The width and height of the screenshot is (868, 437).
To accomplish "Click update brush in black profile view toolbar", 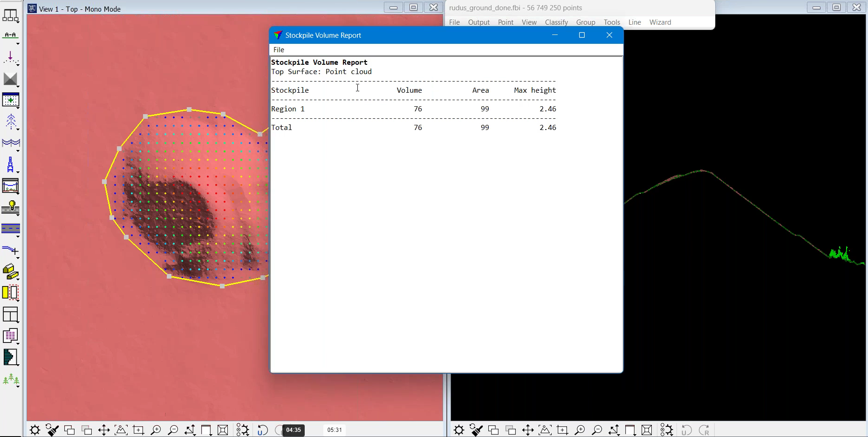I will (x=476, y=430).
